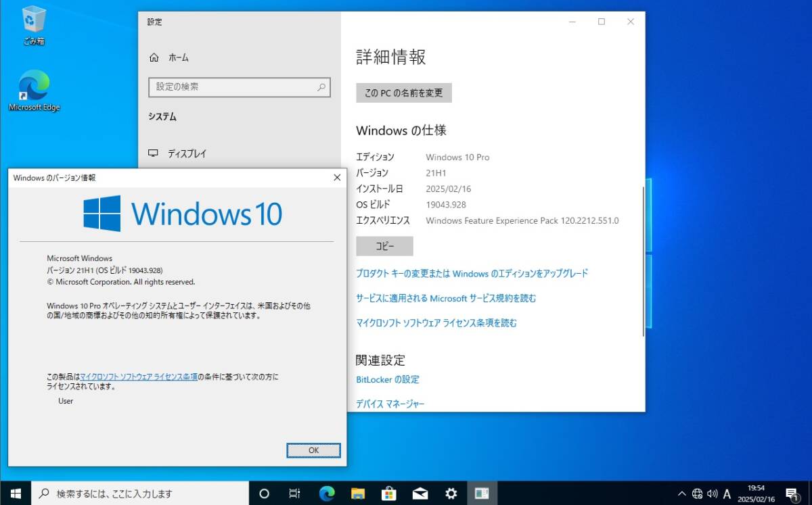Click the Windows Feature Experience Pack value
812x505 pixels.
coord(522,220)
